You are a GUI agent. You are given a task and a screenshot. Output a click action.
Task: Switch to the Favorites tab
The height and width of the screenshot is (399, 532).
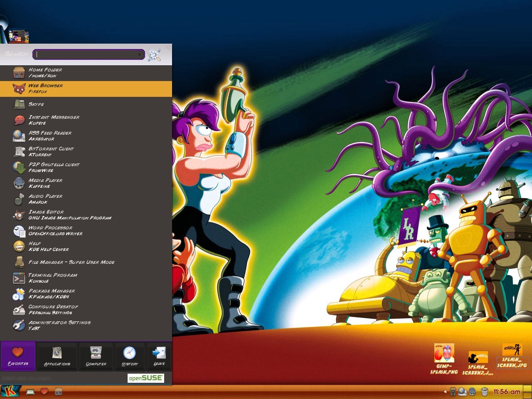point(18,356)
